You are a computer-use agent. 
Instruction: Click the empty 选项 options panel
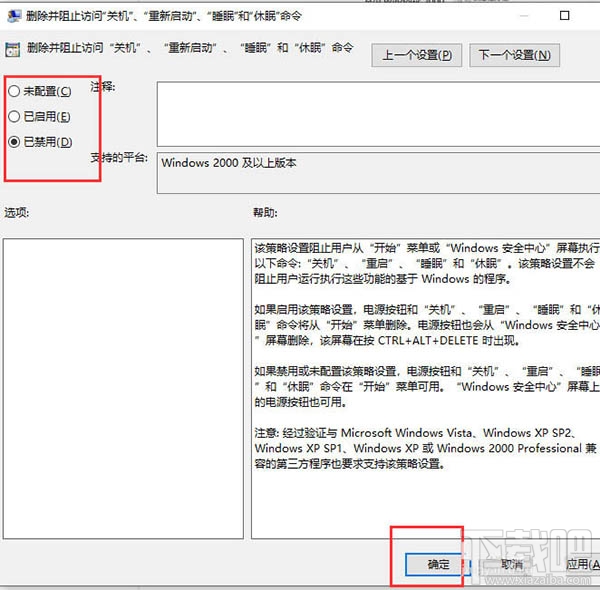tap(123, 388)
